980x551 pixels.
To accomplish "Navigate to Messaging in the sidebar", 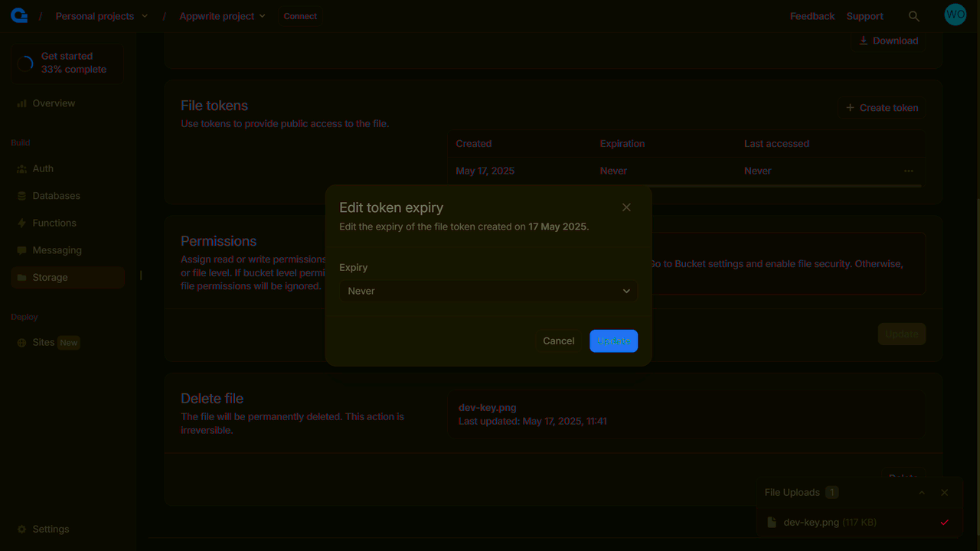I will point(57,249).
